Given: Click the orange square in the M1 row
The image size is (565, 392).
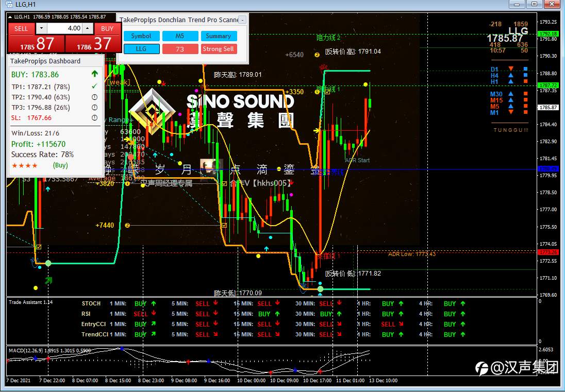Looking at the screenshot, I should pos(526,112).
